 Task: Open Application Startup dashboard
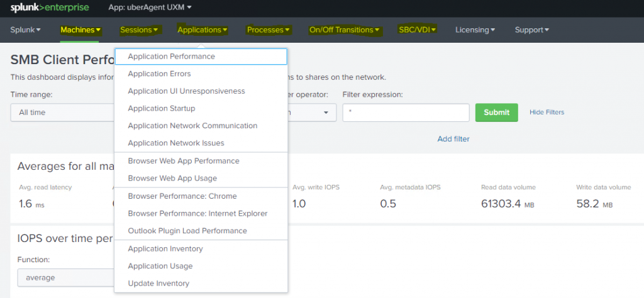click(201, 108)
